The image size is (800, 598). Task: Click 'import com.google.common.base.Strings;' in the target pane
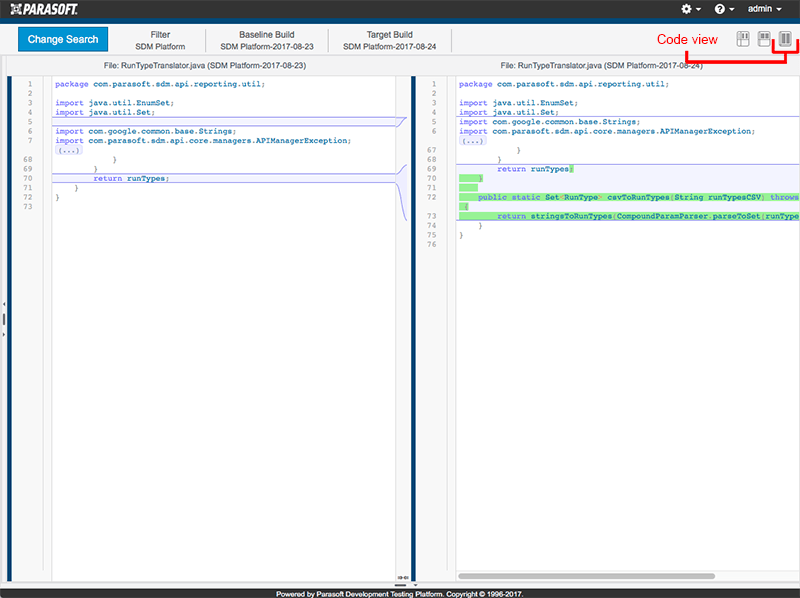549,122
